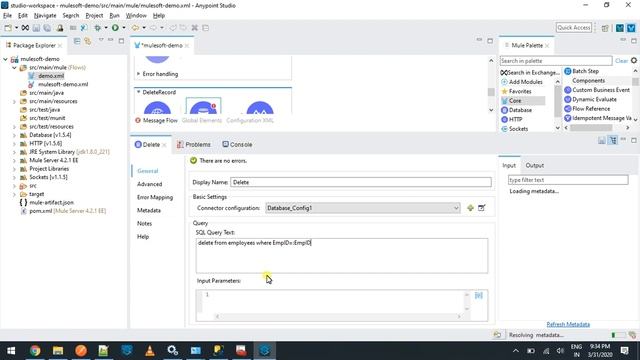Click the SQL Query Text area
640x360 pixels.
(342, 256)
